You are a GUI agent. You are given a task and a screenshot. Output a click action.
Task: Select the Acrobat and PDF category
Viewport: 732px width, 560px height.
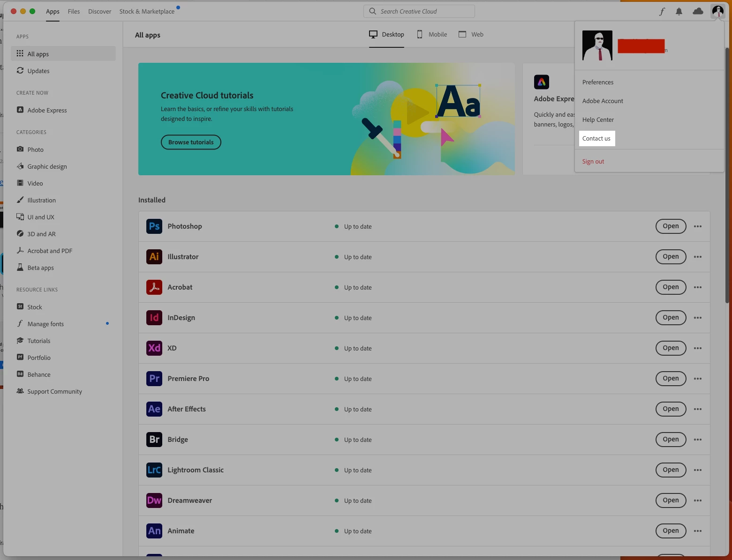click(x=63, y=251)
